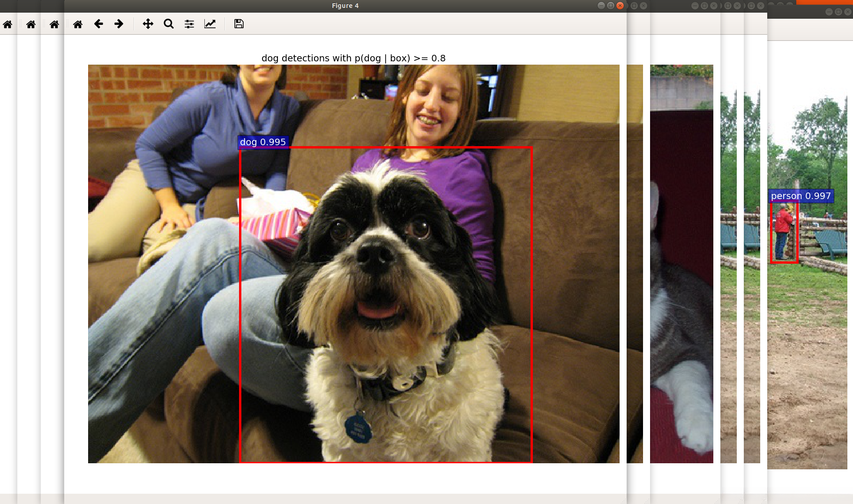Image resolution: width=853 pixels, height=504 pixels.
Task: Click the plot title 'dog detections with p(dog | box) >= 0.8'
Action: click(x=353, y=58)
